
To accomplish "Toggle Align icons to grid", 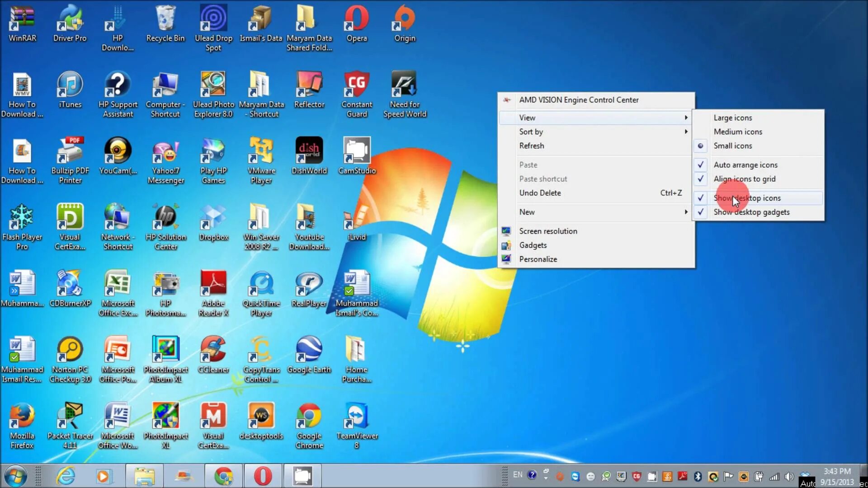I will [x=745, y=179].
